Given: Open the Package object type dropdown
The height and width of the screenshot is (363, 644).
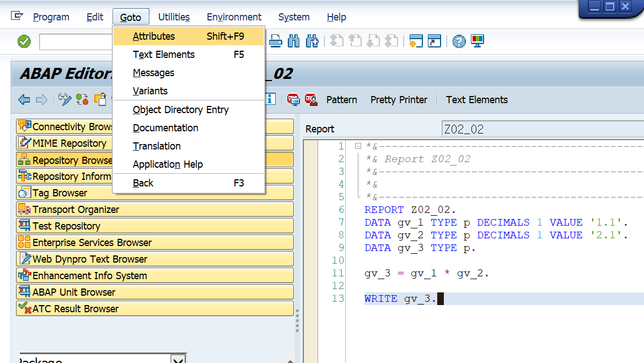Looking at the screenshot, I should pos(178,360).
